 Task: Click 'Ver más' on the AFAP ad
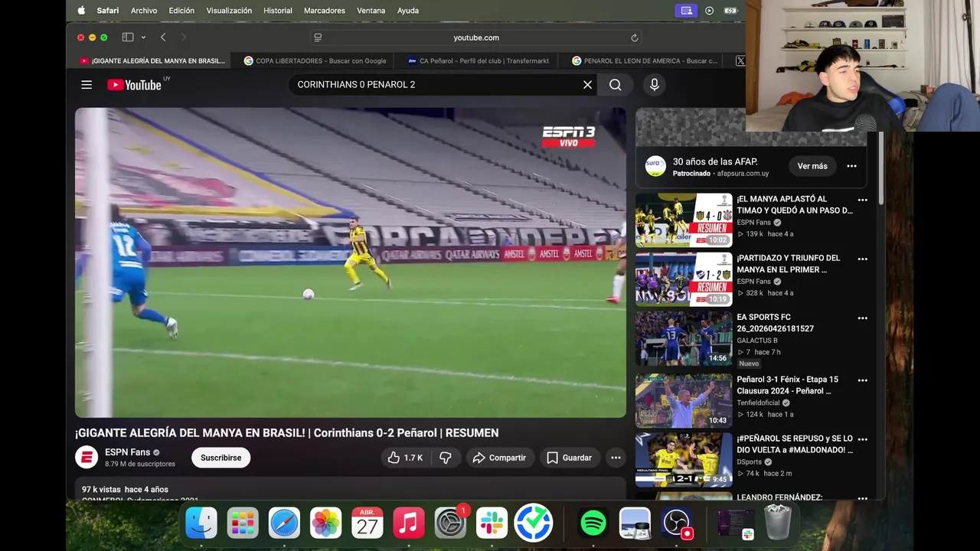coord(812,166)
